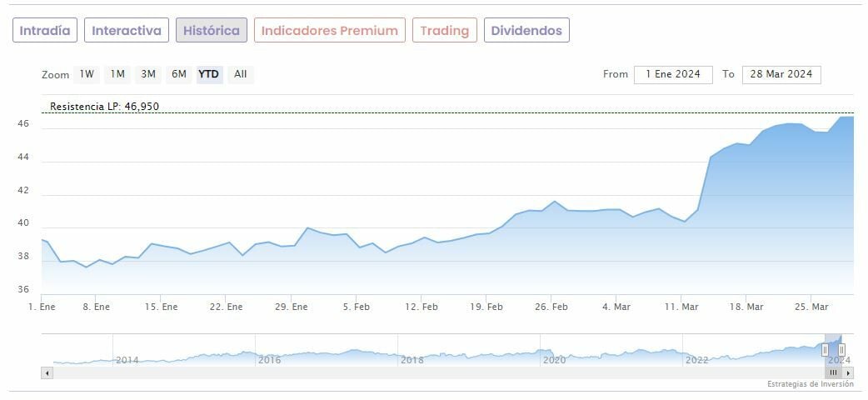868x400 pixels.
Task: Edit the To date field
Action: (x=781, y=74)
